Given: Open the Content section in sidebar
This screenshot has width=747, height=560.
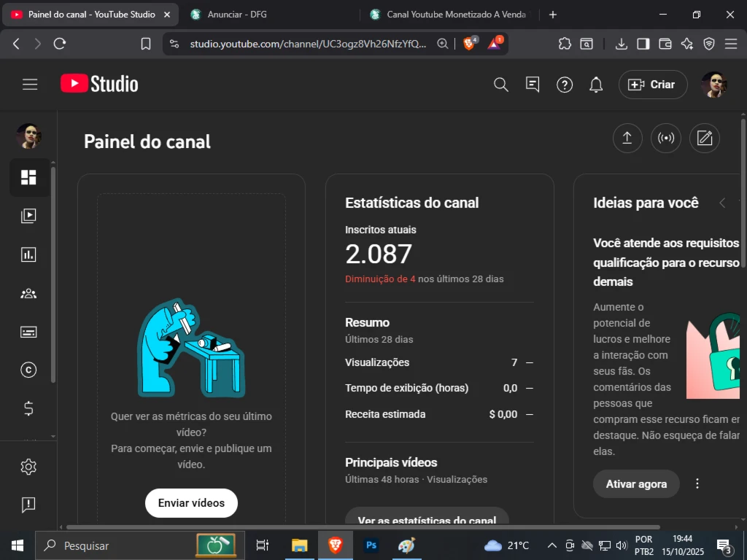Looking at the screenshot, I should 28,216.
